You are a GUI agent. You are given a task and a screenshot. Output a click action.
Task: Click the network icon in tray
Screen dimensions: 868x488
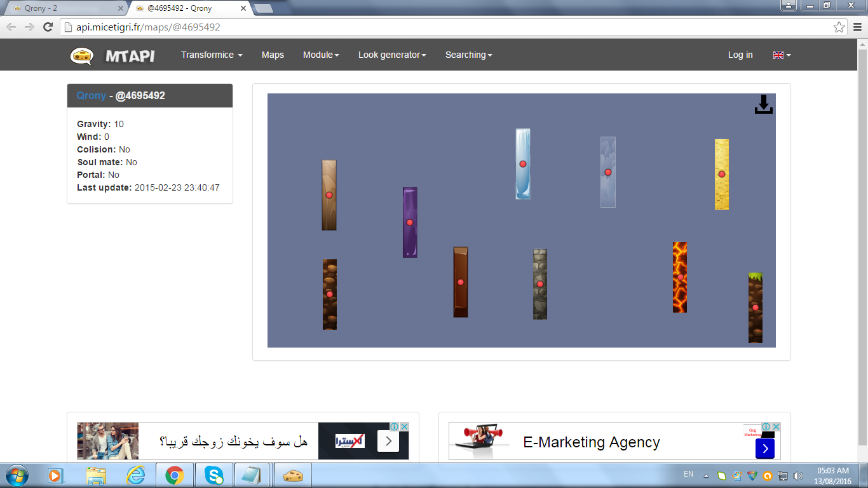click(x=783, y=475)
